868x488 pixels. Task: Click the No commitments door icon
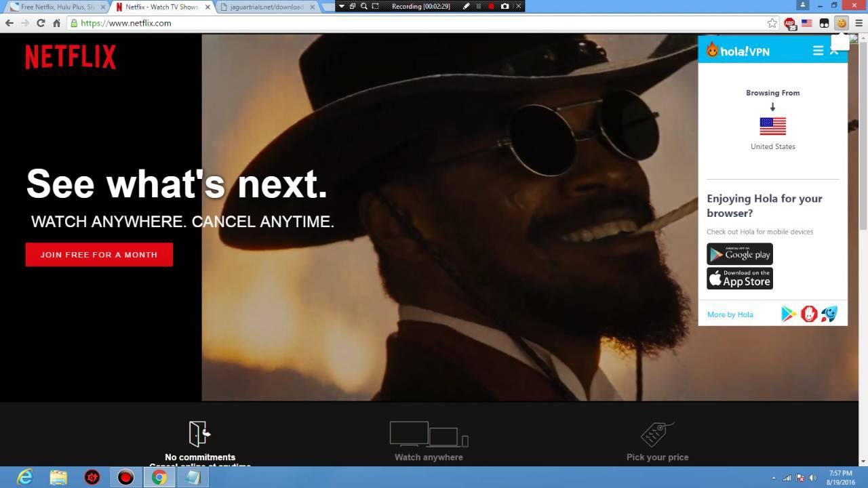pyautogui.click(x=199, y=433)
